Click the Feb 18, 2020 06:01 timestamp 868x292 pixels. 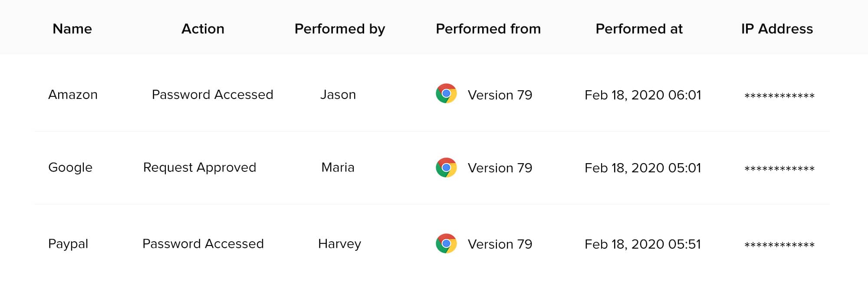[643, 95]
